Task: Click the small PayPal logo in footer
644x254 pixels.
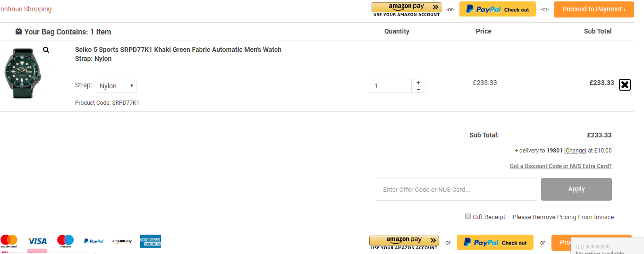Action: coord(93,241)
